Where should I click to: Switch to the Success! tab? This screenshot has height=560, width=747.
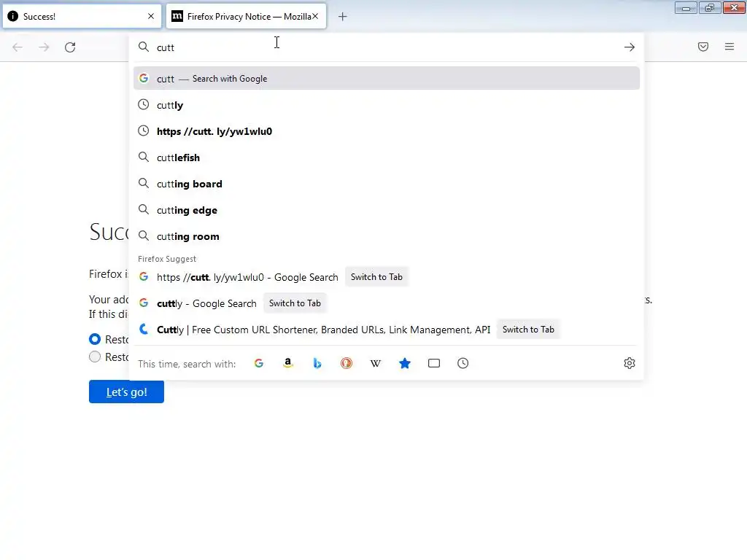82,16
